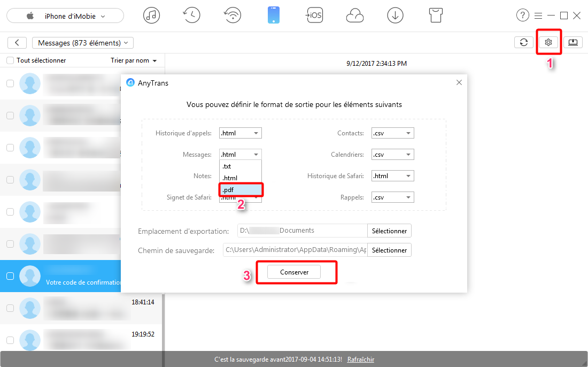Image resolution: width=588 pixels, height=367 pixels.
Task: Click the export to computer icon
Action: pos(572,42)
